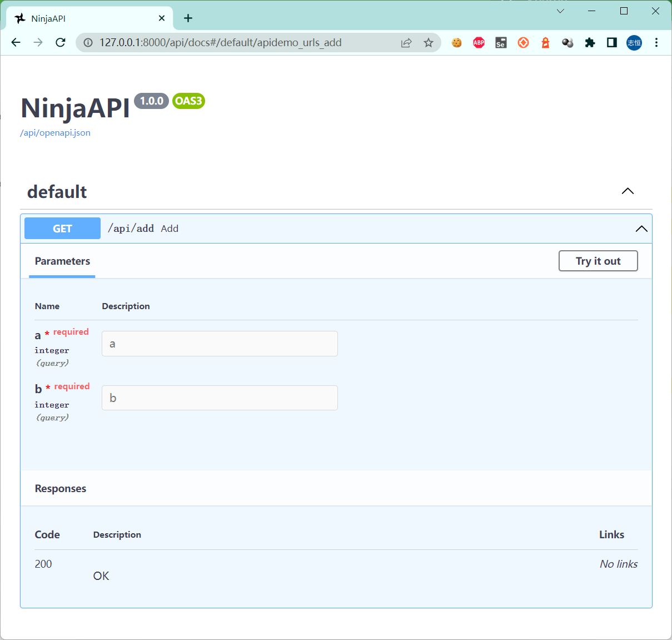Open the /api/openapi.json link
Viewport: 672px width, 640px height.
click(x=55, y=132)
